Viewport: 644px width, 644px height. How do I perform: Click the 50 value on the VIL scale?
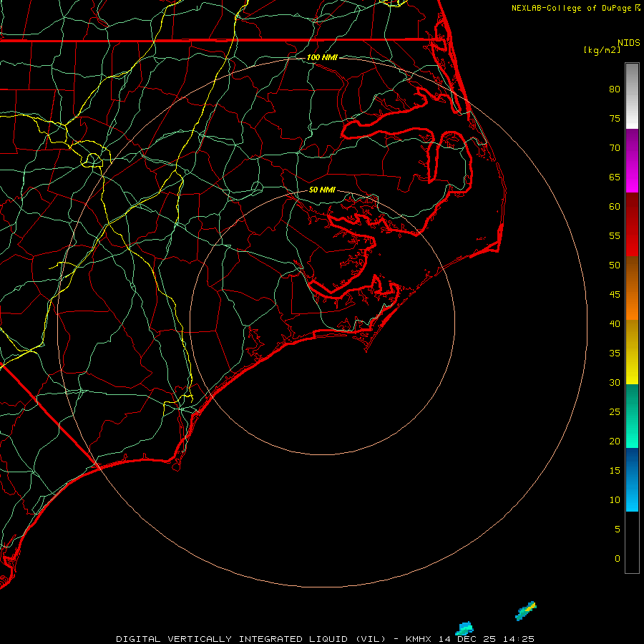pos(615,265)
